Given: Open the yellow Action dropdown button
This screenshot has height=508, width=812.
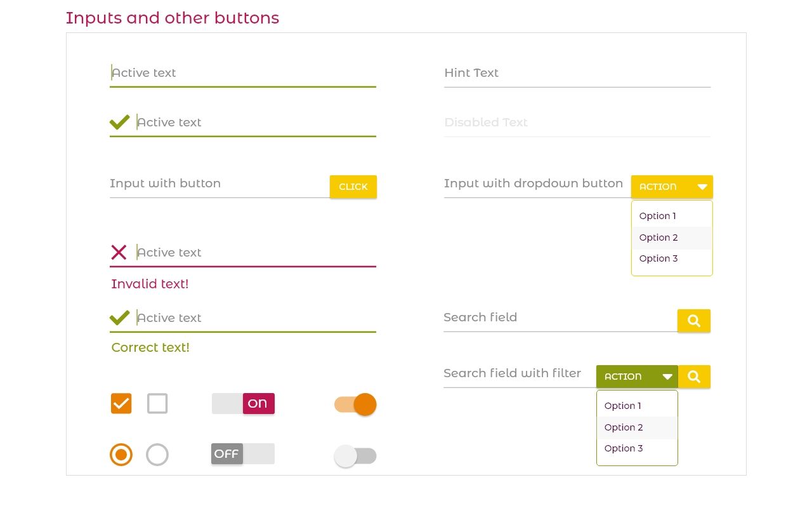Looking at the screenshot, I should 672,187.
